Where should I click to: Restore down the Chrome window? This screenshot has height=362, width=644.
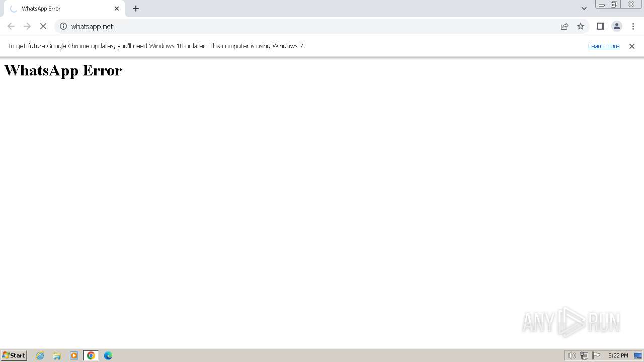(x=614, y=5)
